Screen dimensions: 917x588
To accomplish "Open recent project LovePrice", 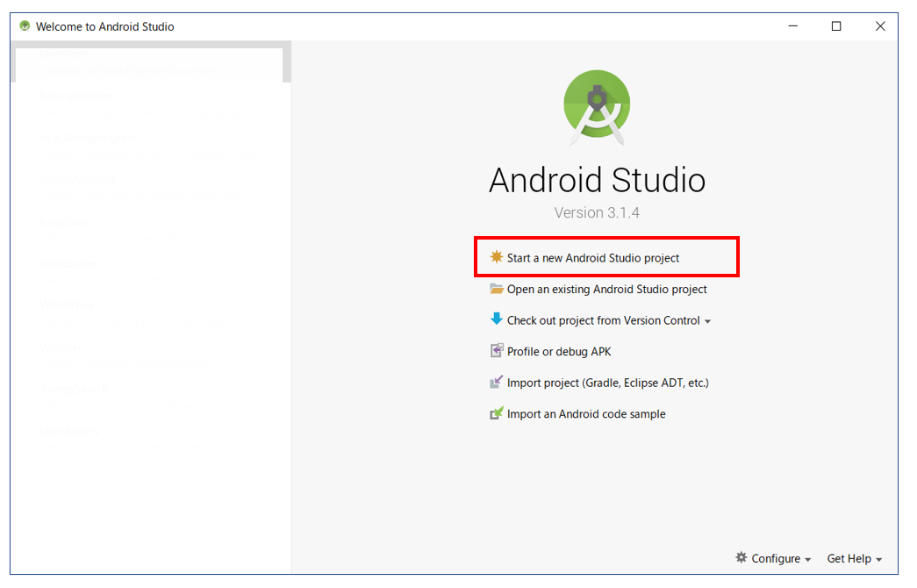I will tap(150, 62).
